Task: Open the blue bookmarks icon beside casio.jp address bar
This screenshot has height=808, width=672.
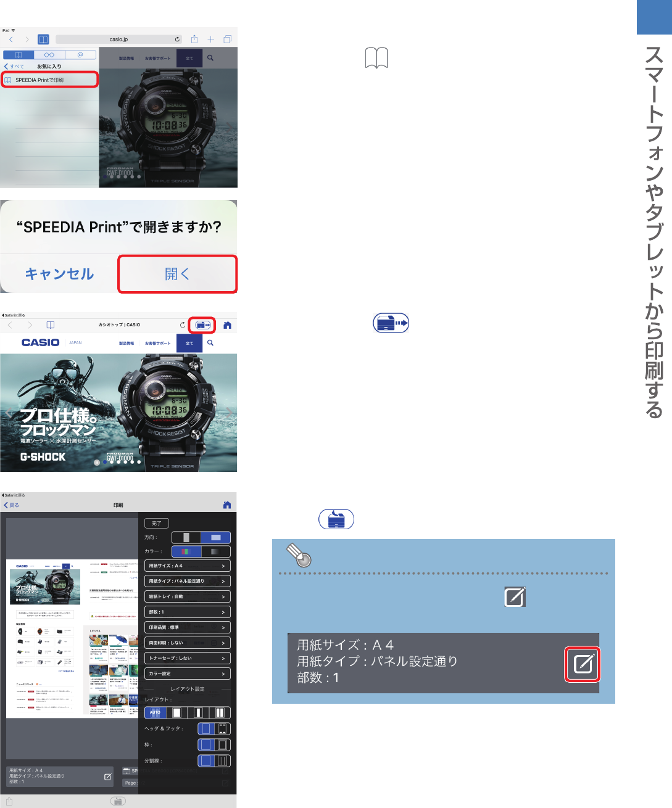Action: coord(43,39)
